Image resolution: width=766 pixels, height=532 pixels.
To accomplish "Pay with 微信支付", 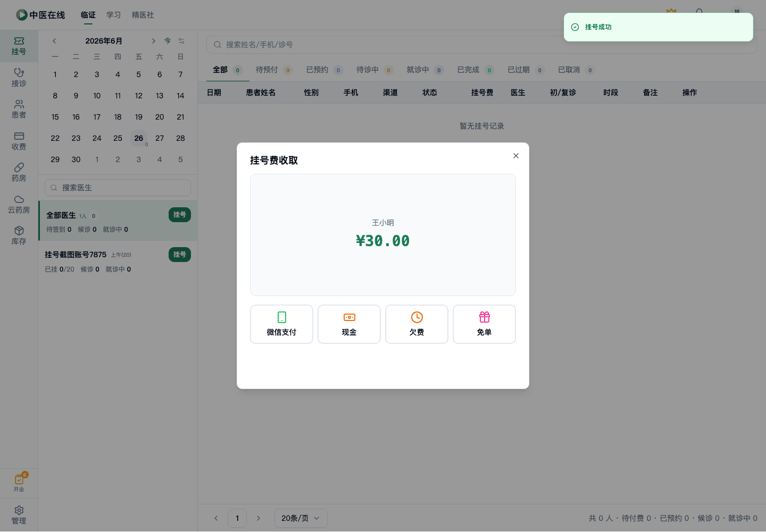I will pyautogui.click(x=281, y=324).
